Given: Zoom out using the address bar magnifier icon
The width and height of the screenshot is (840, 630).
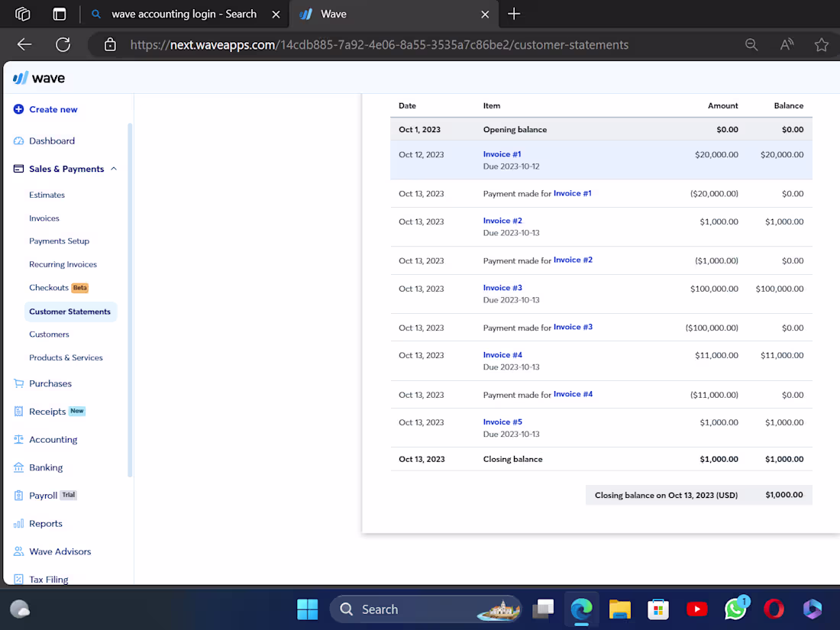Looking at the screenshot, I should (x=751, y=44).
